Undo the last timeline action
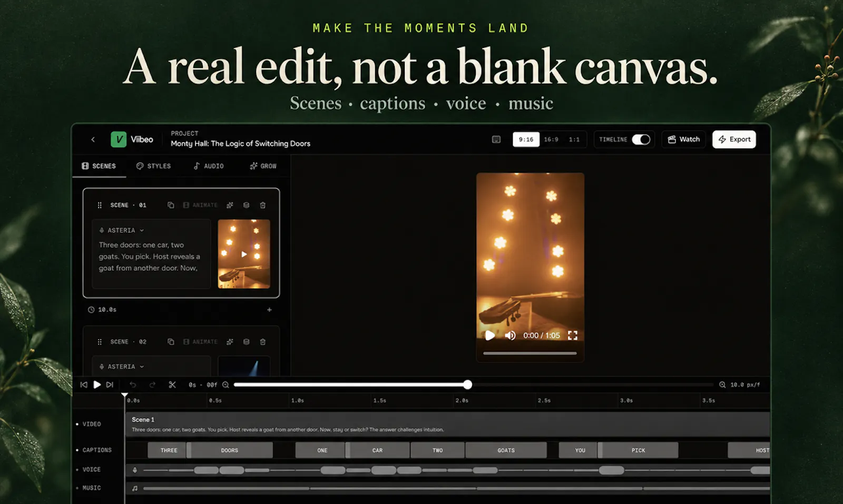 point(133,385)
